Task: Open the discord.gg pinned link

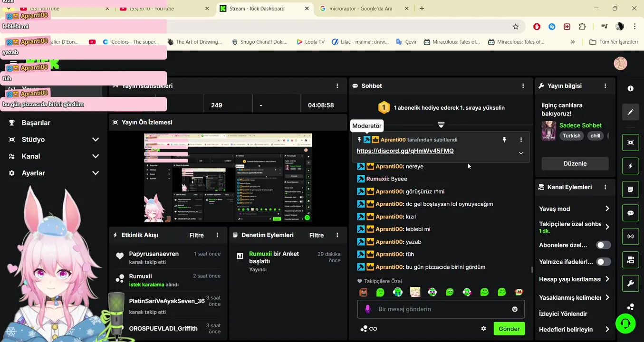Action: point(405,151)
